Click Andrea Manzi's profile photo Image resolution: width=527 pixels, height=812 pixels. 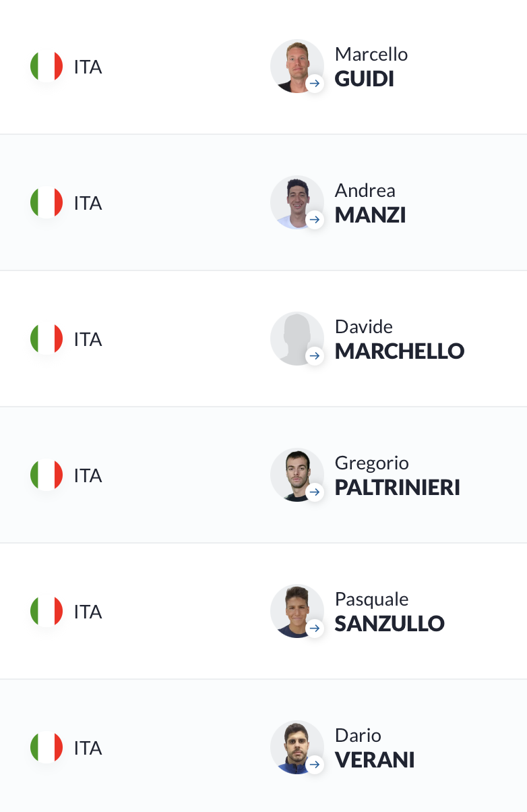coord(297,202)
